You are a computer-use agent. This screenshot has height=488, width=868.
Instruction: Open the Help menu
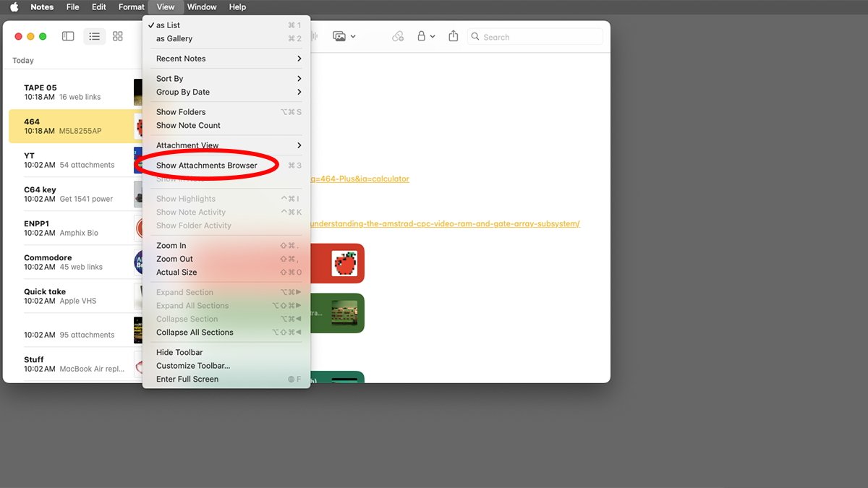pos(237,7)
